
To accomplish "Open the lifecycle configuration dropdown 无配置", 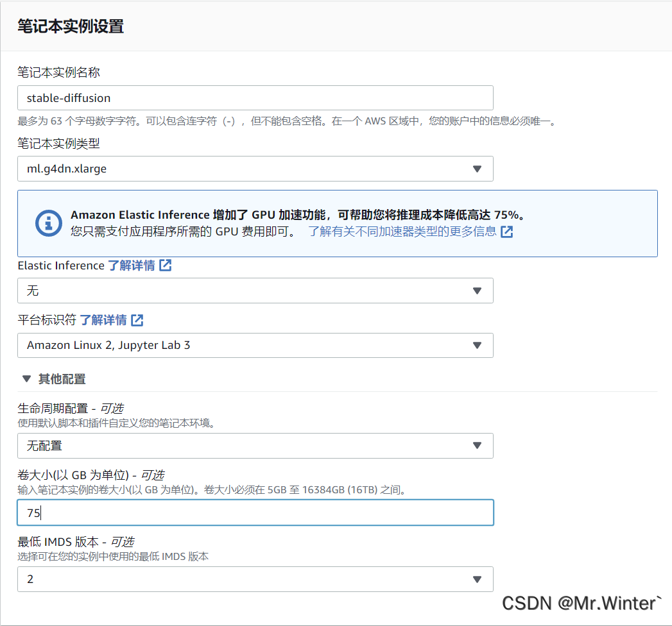I will coord(255,446).
